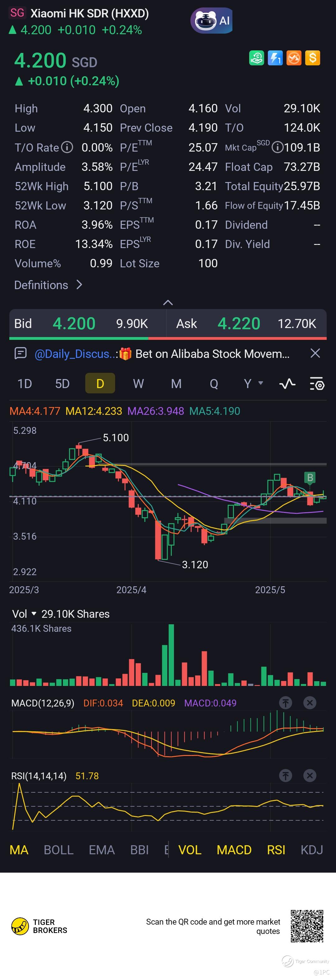Tap the 3.120 low price label
The height and width of the screenshot is (980, 336).
pos(195,565)
